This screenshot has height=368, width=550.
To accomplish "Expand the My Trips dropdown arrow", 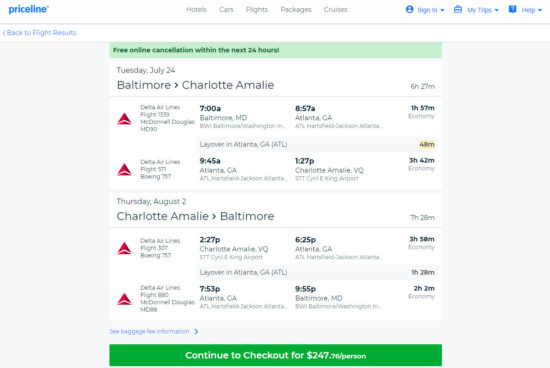I will tap(496, 10).
